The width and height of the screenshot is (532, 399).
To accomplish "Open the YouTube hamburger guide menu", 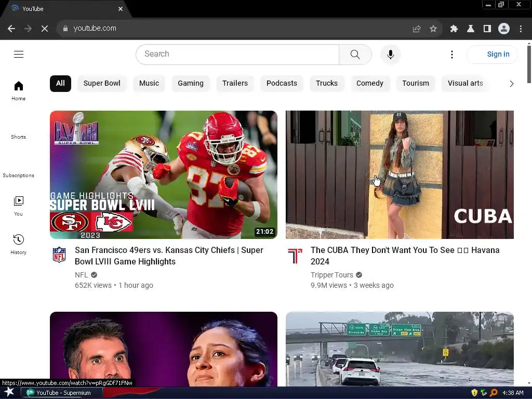I will (19, 54).
